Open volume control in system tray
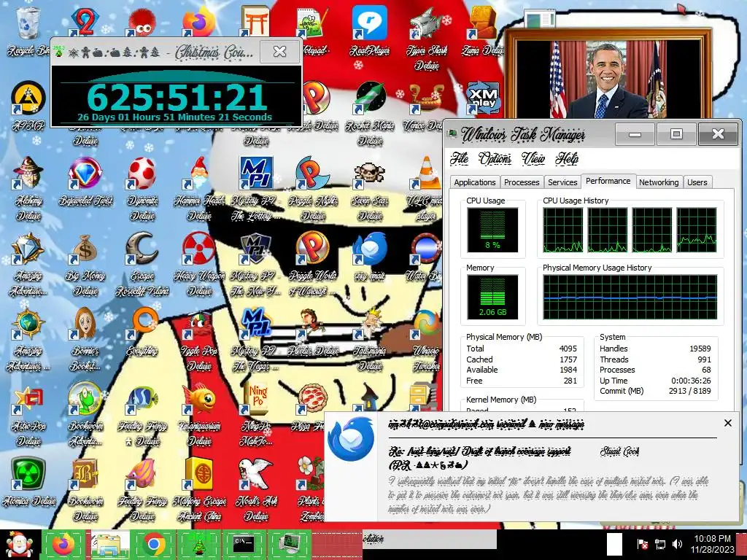747x560 pixels. click(677, 544)
